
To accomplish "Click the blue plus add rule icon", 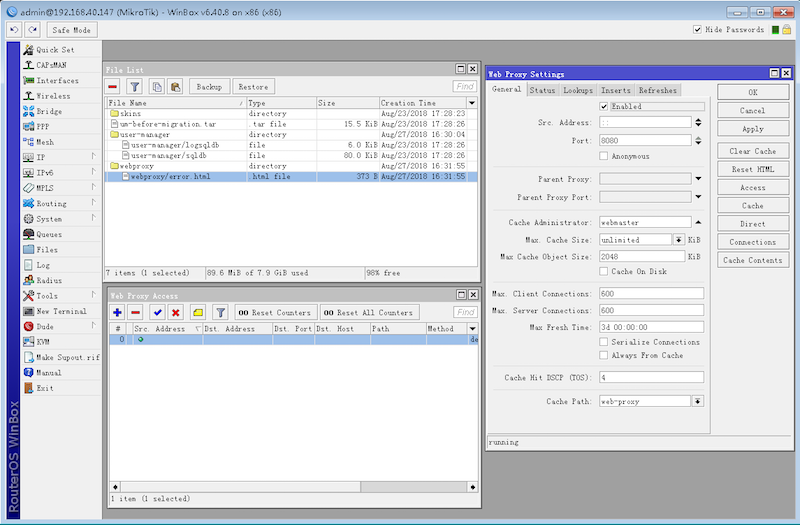I will [x=117, y=312].
